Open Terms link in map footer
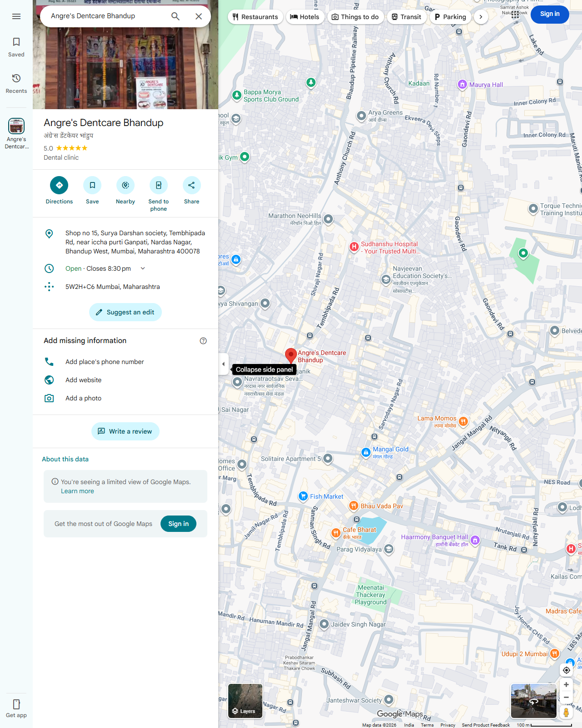Viewport: 582px width, 728px height. (x=427, y=725)
